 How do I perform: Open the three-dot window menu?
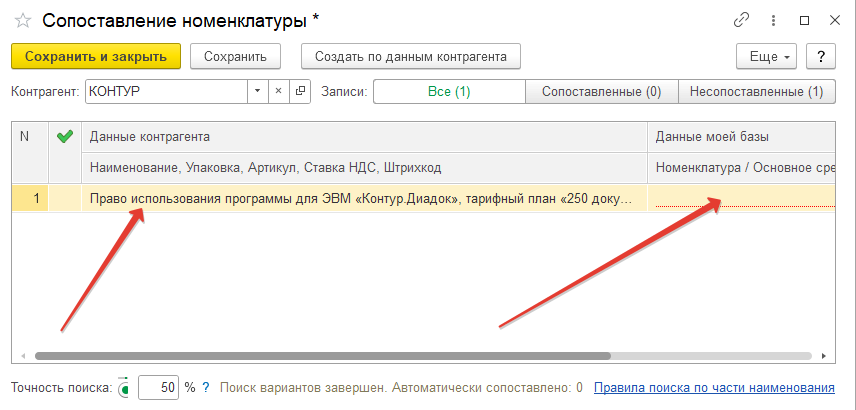[x=773, y=21]
